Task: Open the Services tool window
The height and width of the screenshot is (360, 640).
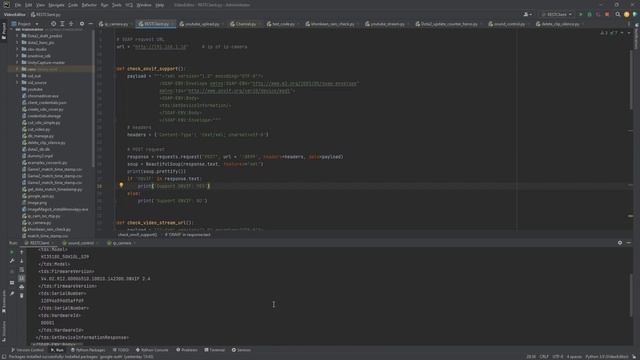Action: [x=241, y=350]
